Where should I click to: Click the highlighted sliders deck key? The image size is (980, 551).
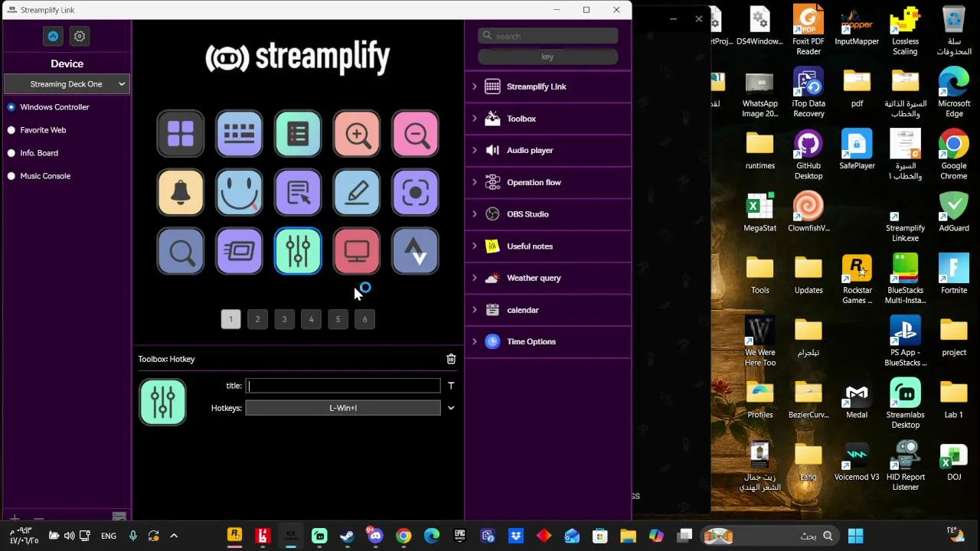[298, 251]
